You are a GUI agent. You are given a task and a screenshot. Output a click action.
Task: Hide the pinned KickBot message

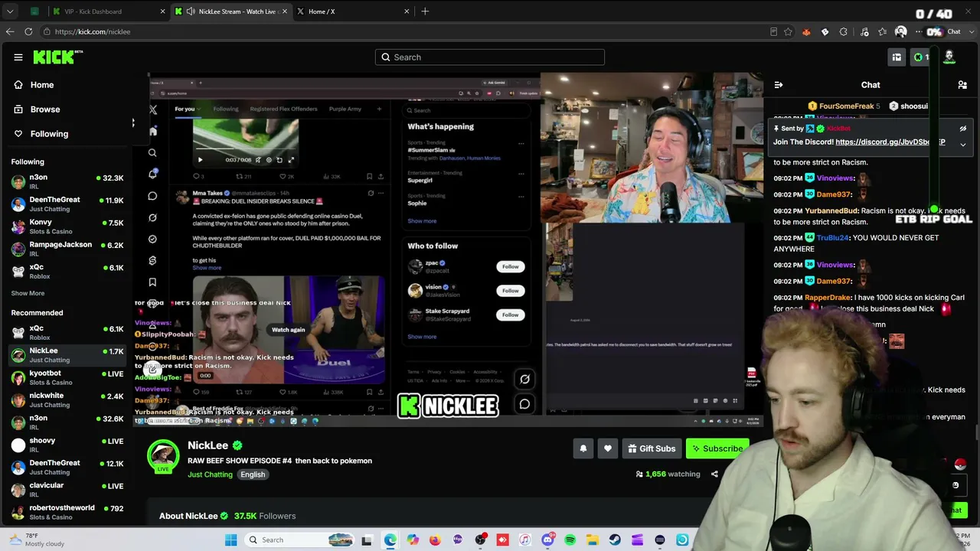click(x=963, y=129)
